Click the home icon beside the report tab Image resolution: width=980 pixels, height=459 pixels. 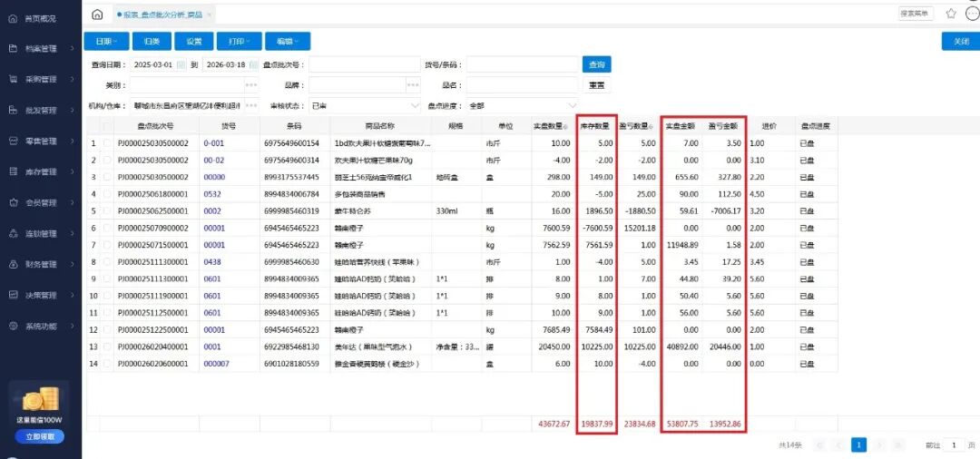(97, 15)
